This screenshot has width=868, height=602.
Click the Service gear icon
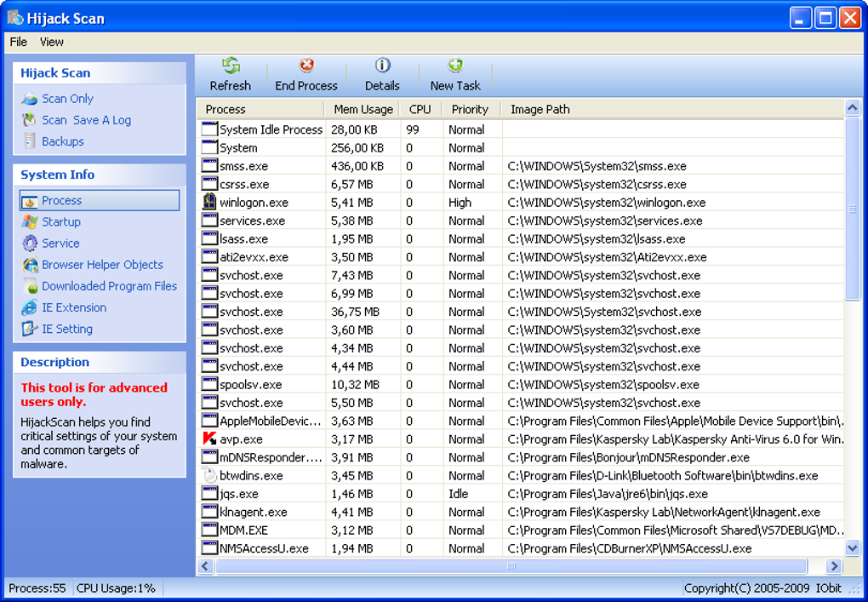coord(29,244)
